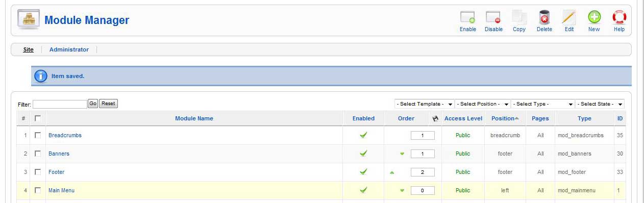Open the Select Position dropdown
Image resolution: width=644 pixels, height=203 pixels.
pos(483,104)
